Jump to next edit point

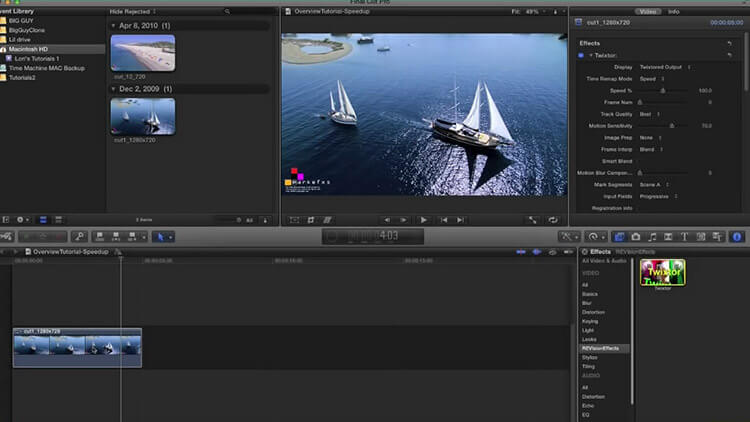click(460, 220)
